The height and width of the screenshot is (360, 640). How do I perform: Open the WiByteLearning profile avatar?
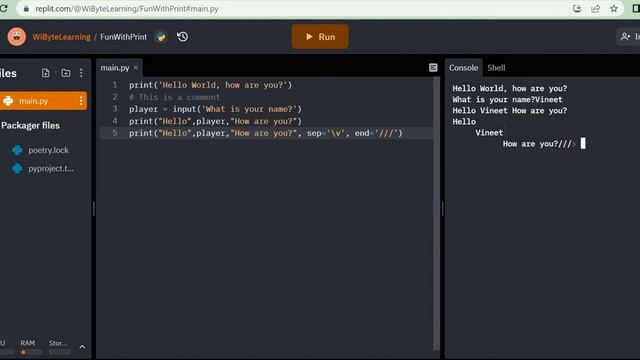[17, 37]
